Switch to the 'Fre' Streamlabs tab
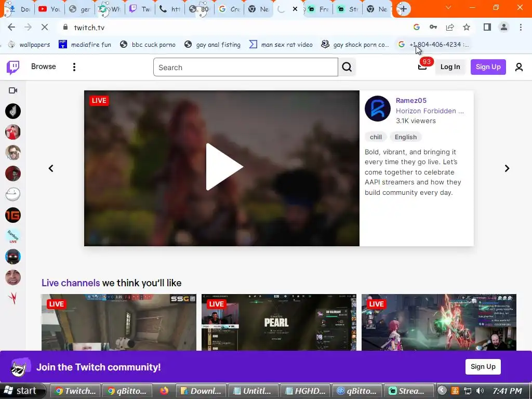Viewport: 532px width, 399px height. pos(318,9)
